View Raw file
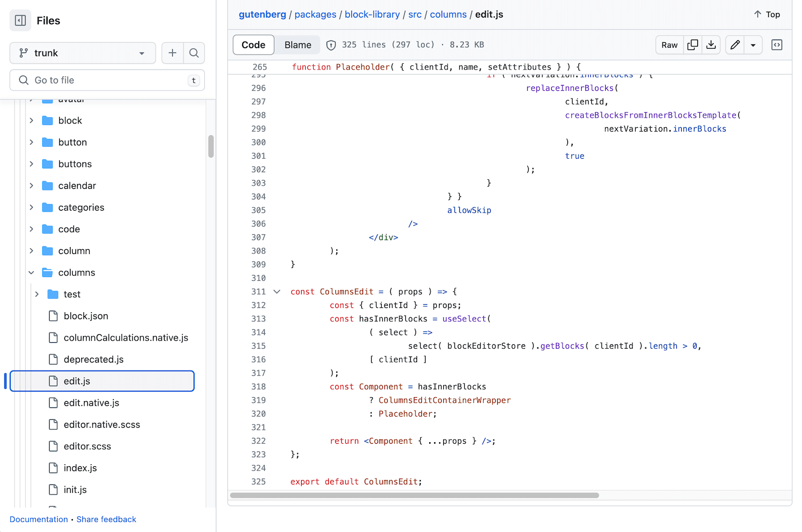This screenshot has height=532, width=802. [669, 45]
